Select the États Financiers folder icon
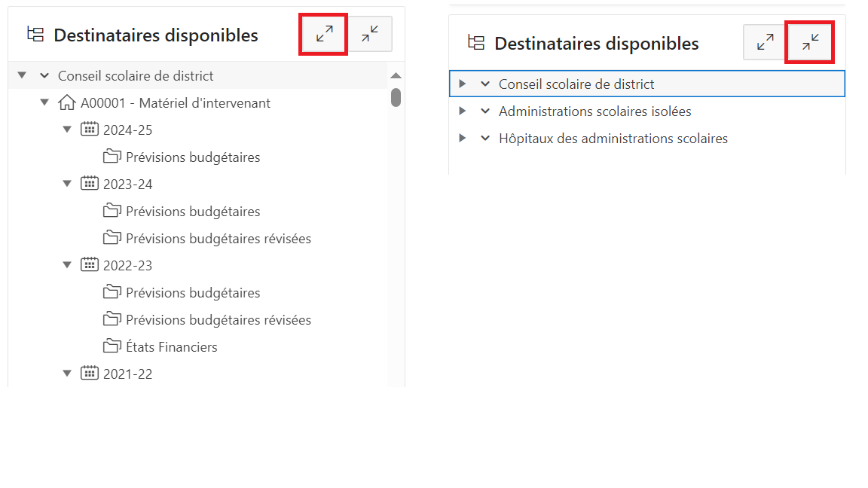The image size is (868, 488). (112, 346)
